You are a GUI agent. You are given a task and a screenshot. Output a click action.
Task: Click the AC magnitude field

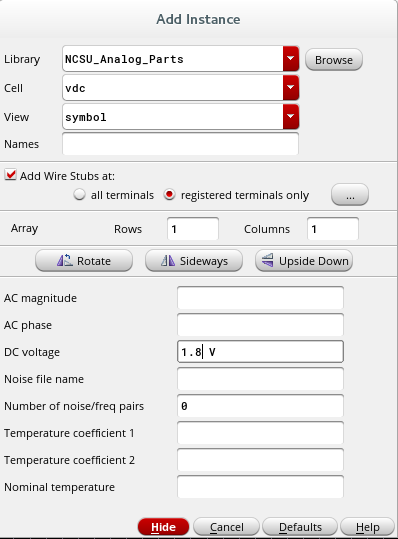coord(260,298)
